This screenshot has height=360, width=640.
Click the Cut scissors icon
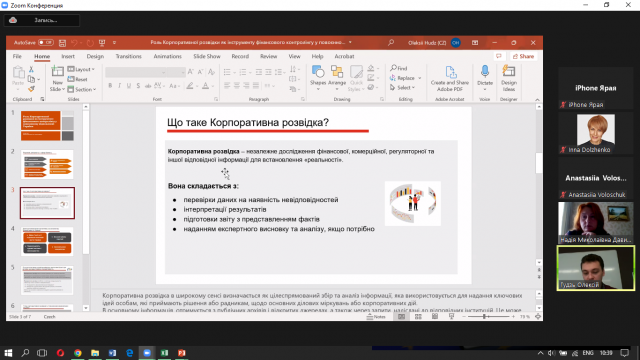[31, 69]
